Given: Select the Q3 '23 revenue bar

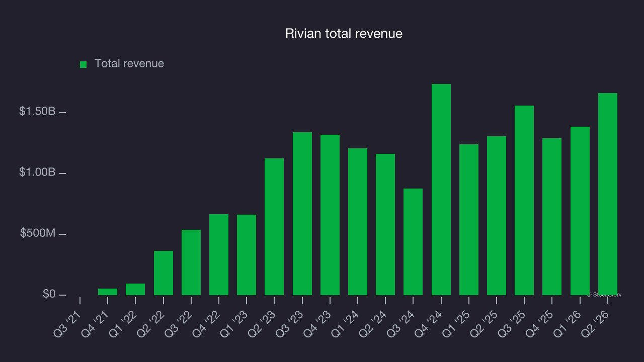Looking at the screenshot, I should [302, 214].
